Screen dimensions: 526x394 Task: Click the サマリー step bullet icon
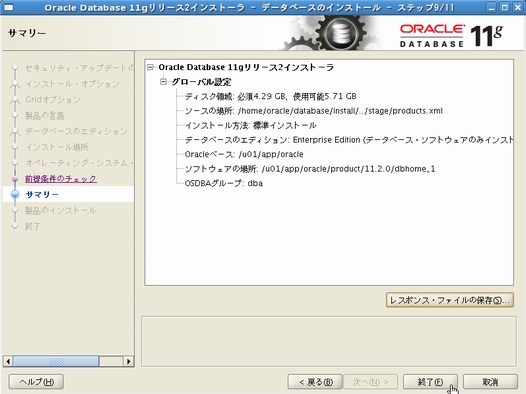[15, 194]
